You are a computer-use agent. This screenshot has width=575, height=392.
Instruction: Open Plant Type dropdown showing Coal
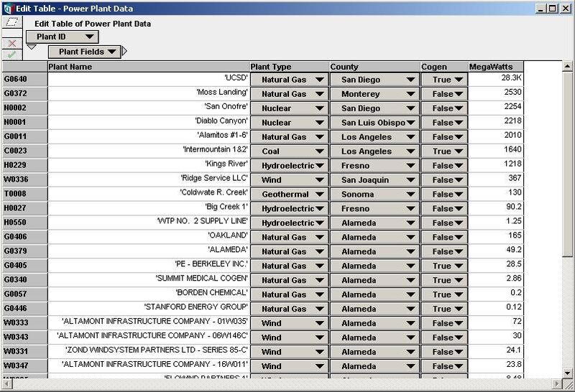point(290,151)
